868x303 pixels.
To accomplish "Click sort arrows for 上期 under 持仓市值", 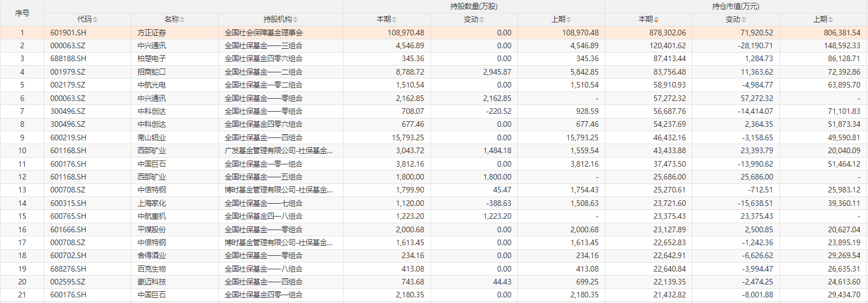I will tap(831, 20).
